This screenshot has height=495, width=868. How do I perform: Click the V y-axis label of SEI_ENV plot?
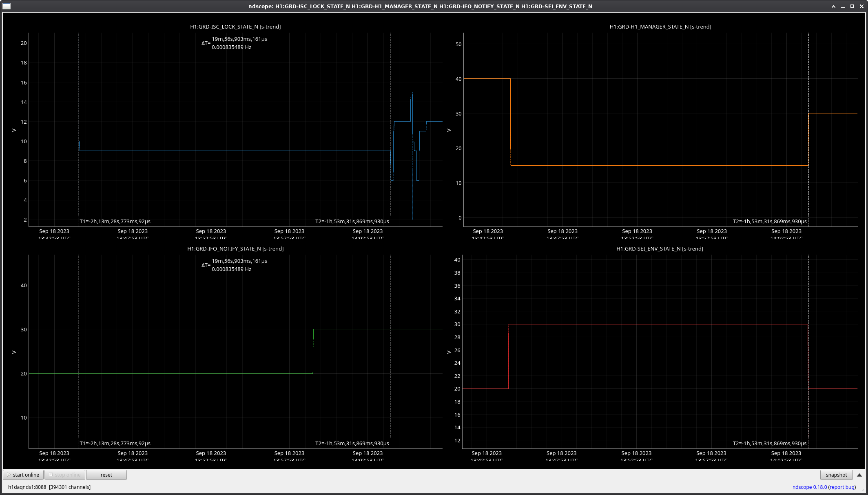[449, 352]
